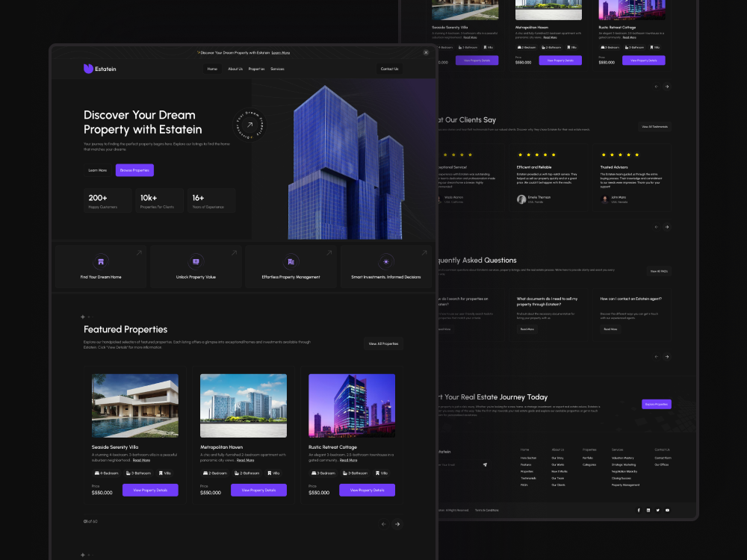Click the Twitter icon in the footer
The width and height of the screenshot is (747, 560).
pyautogui.click(x=657, y=509)
